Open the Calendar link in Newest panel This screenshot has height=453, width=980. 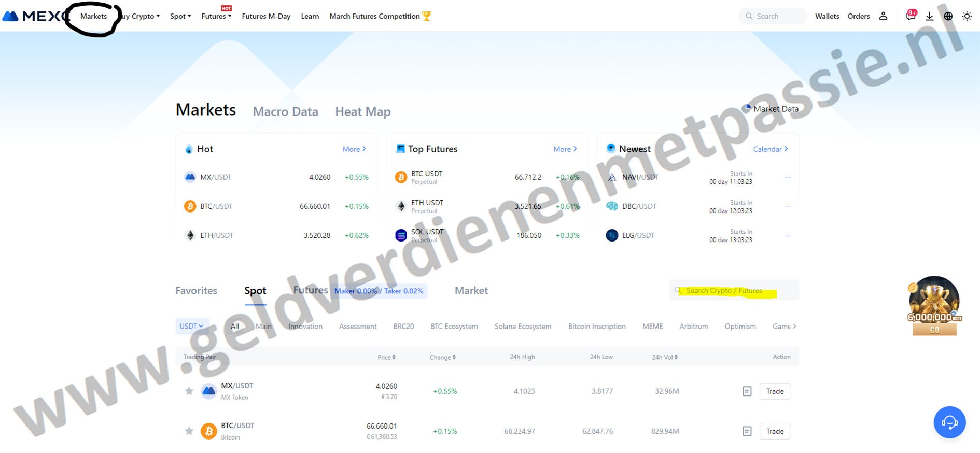tap(770, 149)
